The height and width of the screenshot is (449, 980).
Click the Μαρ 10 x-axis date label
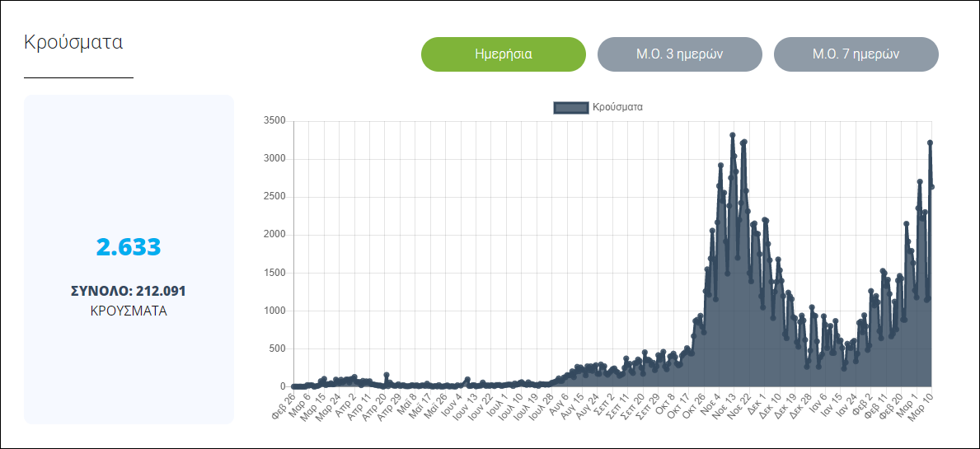(x=920, y=404)
